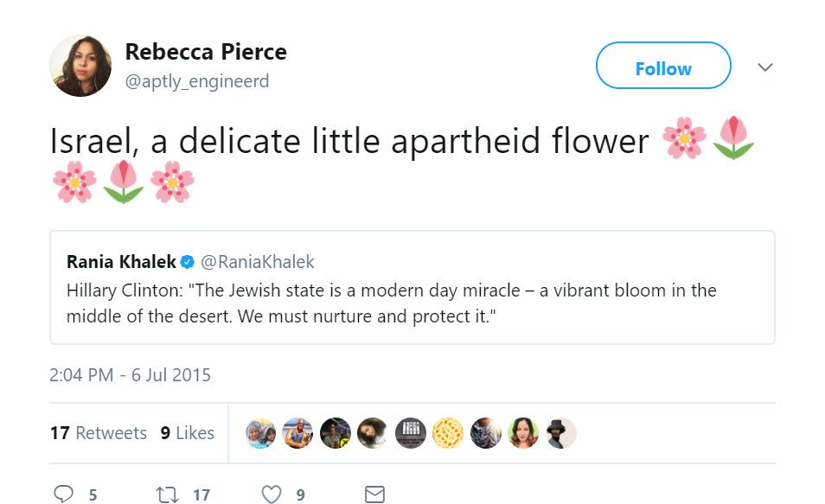
Task: Click the yellow patterned circle liker avatar
Action: point(448,433)
